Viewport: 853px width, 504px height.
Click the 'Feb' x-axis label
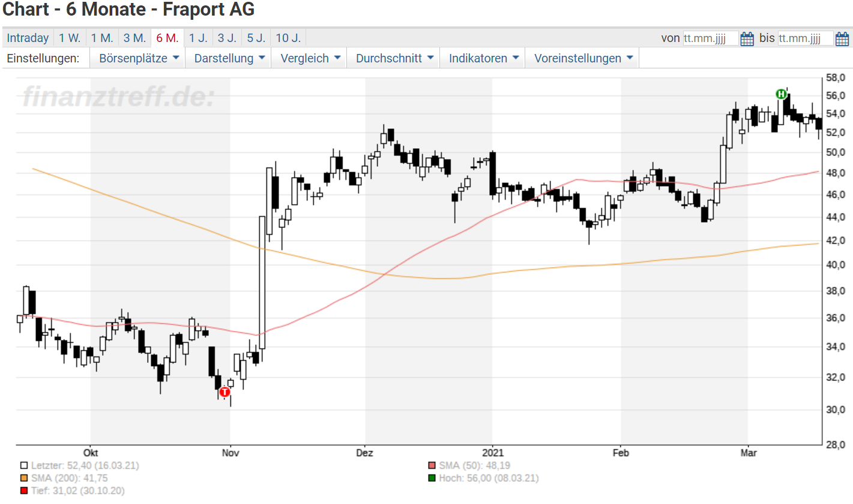[621, 452]
